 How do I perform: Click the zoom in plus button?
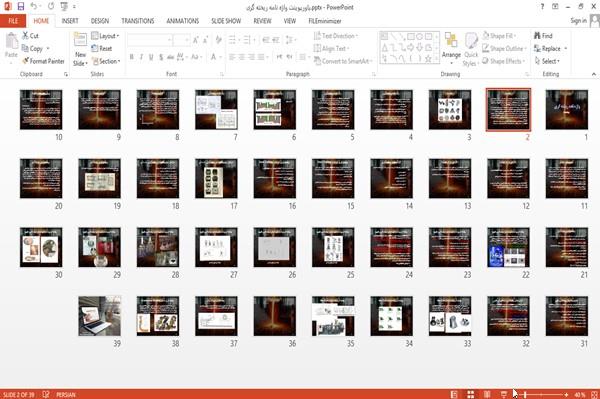(566, 394)
